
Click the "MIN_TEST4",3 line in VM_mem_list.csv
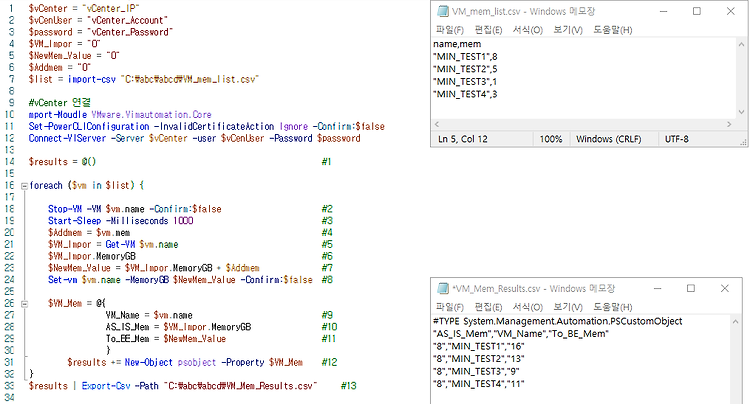[x=465, y=94]
